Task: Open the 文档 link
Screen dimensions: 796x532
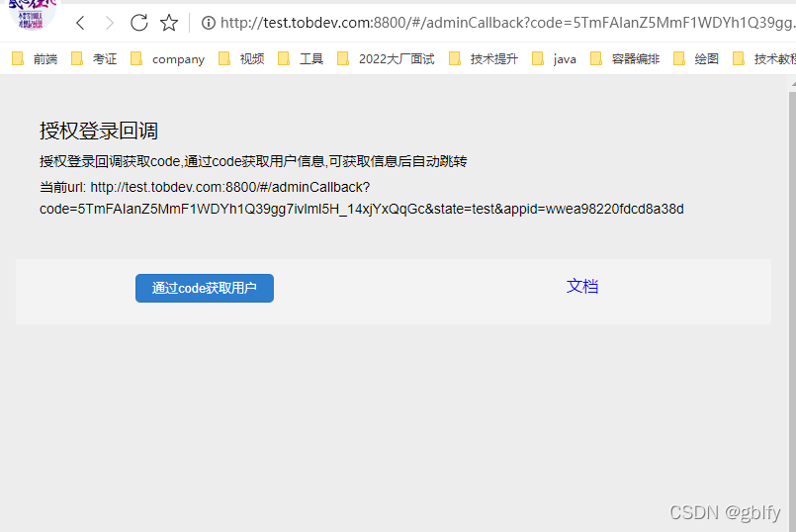Action: point(582,287)
